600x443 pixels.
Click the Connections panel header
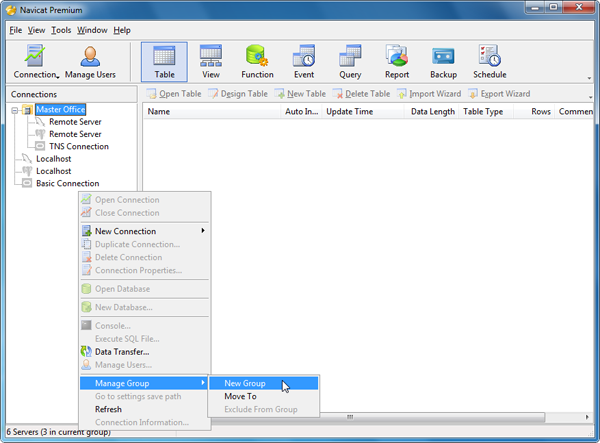[x=72, y=94]
